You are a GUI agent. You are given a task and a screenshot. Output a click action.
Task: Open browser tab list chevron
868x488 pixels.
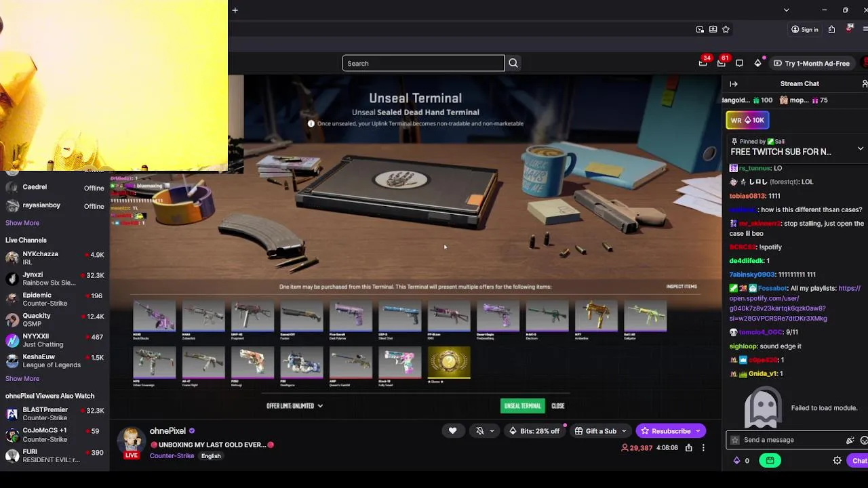point(786,10)
